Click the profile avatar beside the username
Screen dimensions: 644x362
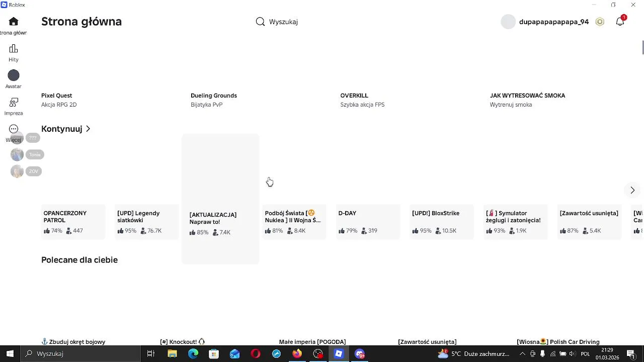coord(508,22)
